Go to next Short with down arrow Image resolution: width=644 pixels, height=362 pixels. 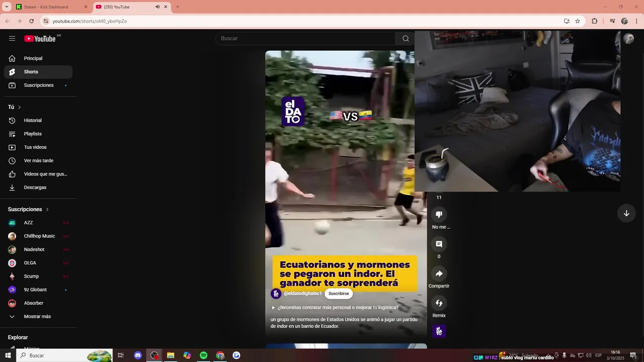626,213
